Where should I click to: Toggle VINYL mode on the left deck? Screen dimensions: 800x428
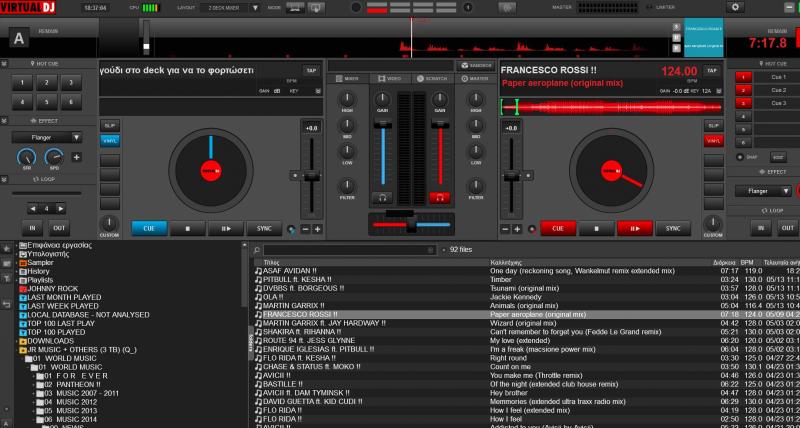click(x=109, y=140)
